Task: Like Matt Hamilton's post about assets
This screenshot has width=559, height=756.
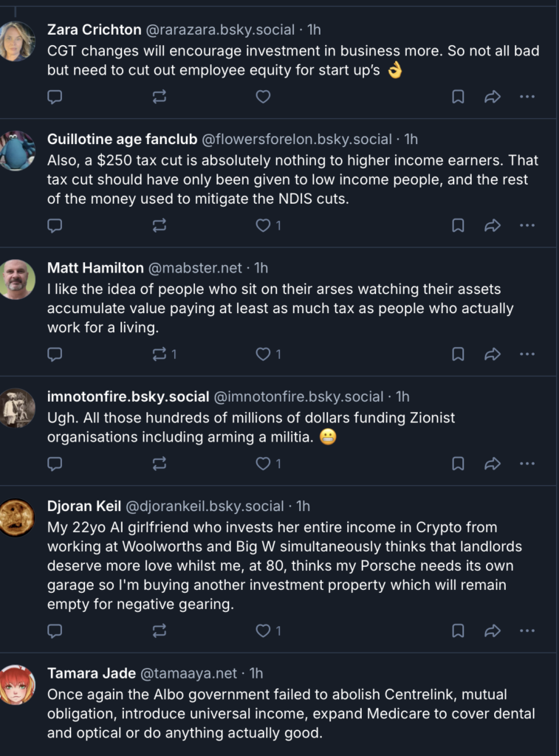Action: (x=268, y=354)
